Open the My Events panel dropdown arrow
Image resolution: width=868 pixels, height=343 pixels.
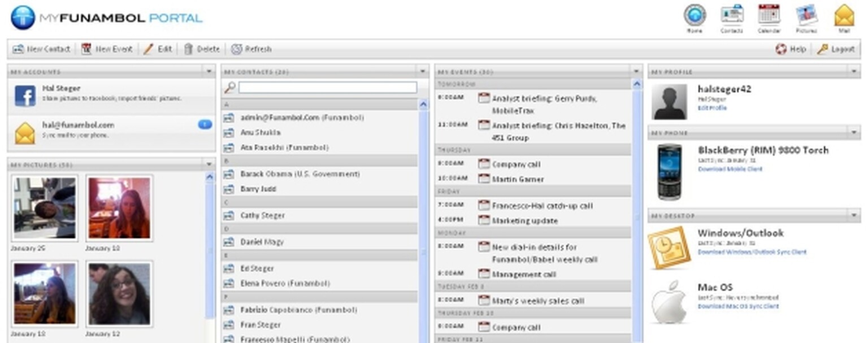(x=636, y=72)
